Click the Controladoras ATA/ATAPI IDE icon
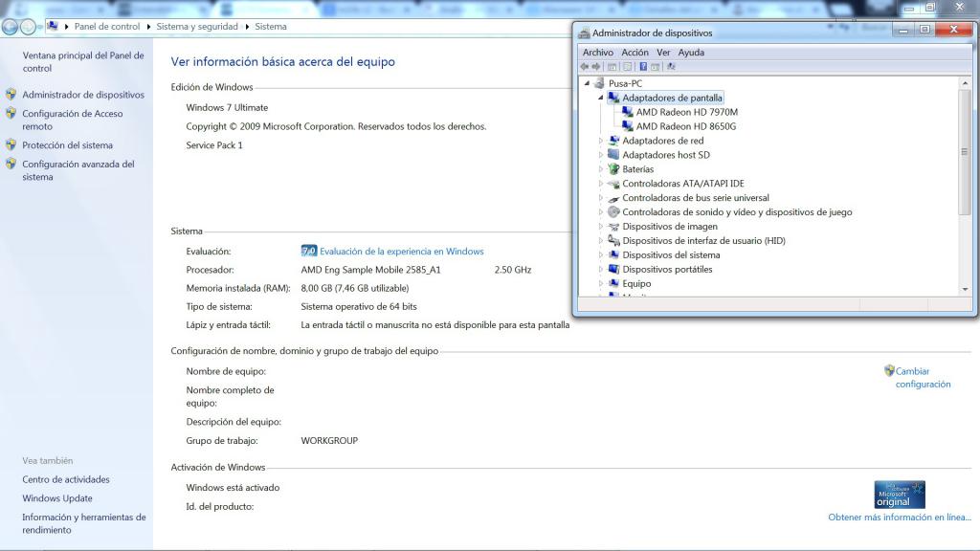This screenshot has width=980, height=551. pos(613,184)
